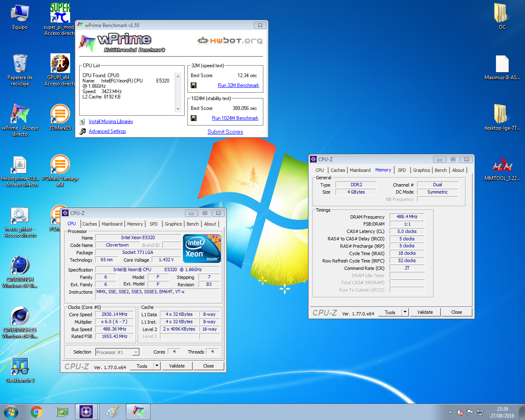Expand Tools dropdown arrow in Memory tab window
This screenshot has height=420, width=525.
pos(405,312)
